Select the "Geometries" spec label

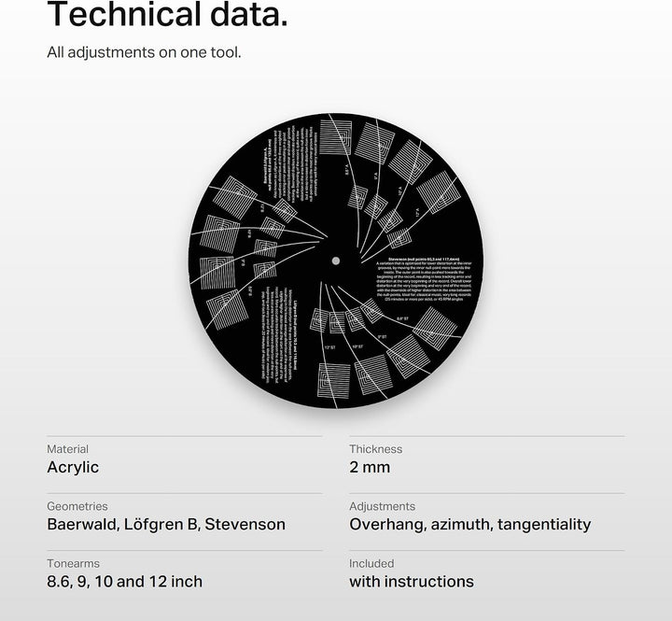[77, 506]
